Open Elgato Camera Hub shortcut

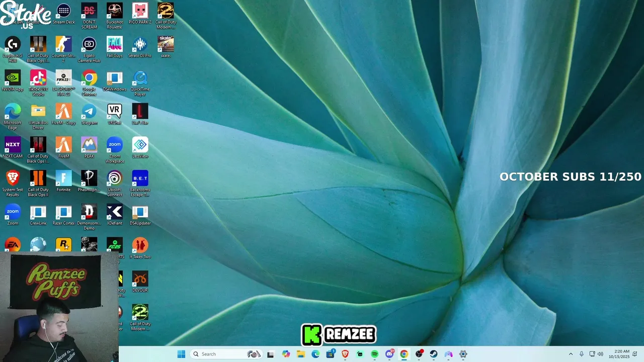[x=89, y=49]
